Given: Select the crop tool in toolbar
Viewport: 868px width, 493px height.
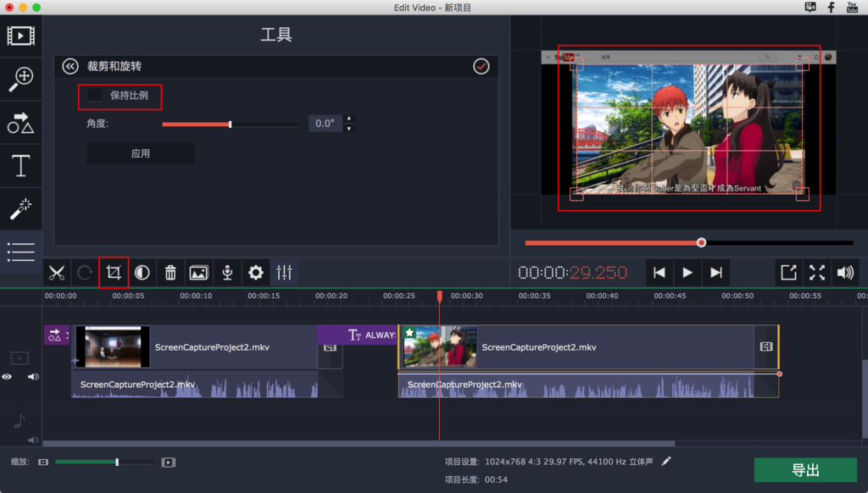Looking at the screenshot, I should [x=114, y=273].
